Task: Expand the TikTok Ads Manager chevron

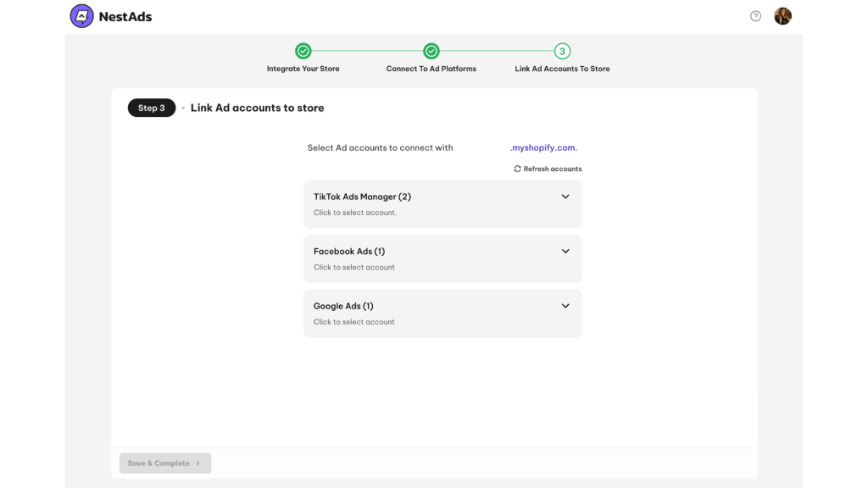Action: point(565,197)
